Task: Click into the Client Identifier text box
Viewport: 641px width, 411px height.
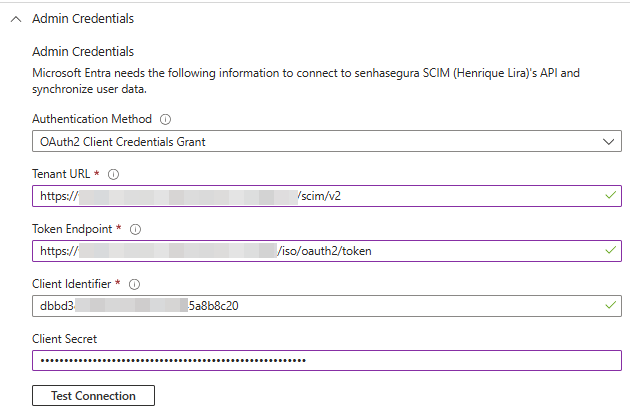Action: (x=320, y=306)
